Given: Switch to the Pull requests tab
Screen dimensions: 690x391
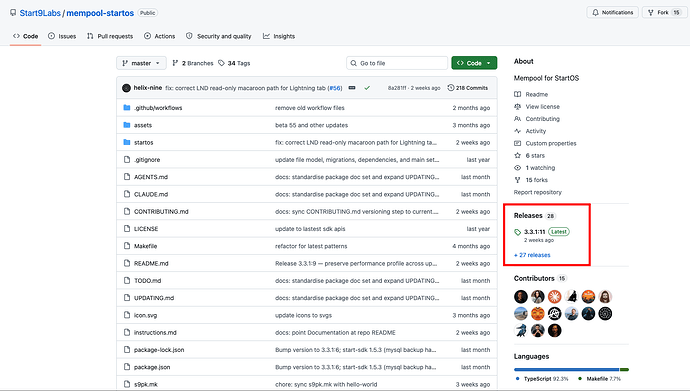Looking at the screenshot, I should click(x=110, y=36).
